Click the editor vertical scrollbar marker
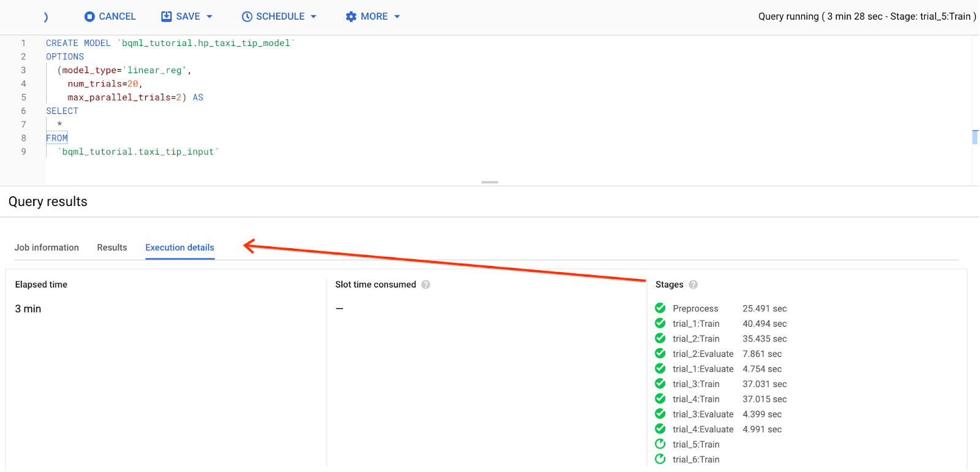Viewport: 980px width, 472px height. (975, 137)
